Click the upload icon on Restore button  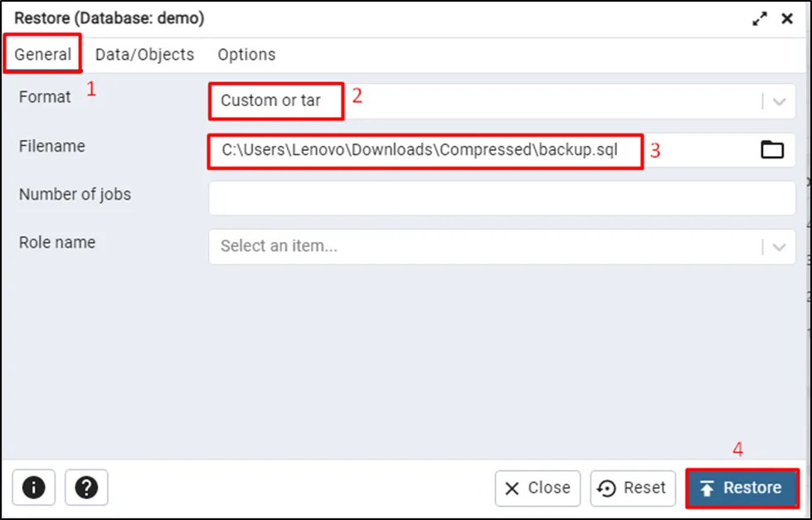tap(707, 488)
